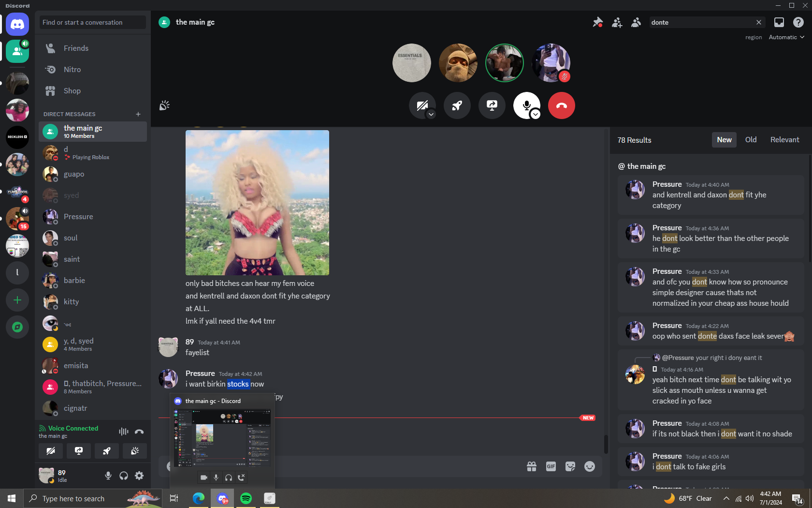Open the emoji picker
812x508 pixels.
coord(590,466)
